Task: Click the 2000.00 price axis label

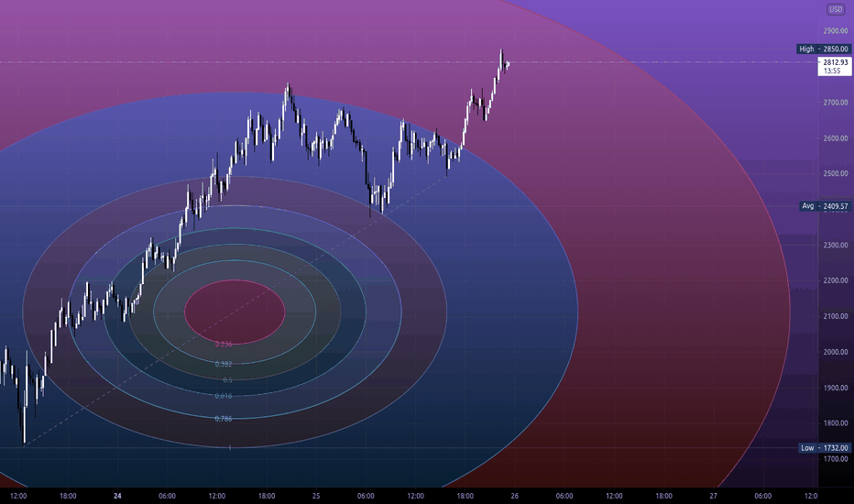Action: pos(836,352)
